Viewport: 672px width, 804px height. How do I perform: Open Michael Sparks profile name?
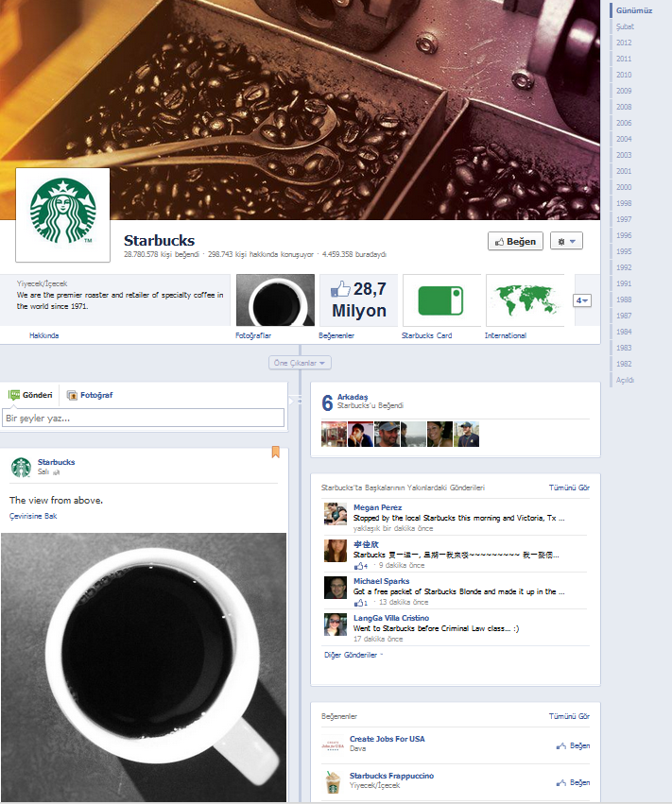381,581
